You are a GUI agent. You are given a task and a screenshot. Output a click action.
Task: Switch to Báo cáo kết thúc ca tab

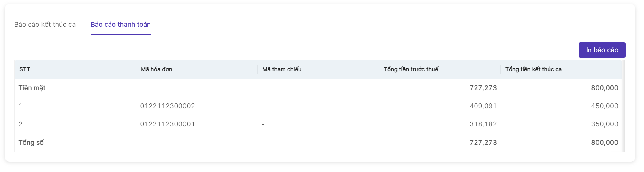point(45,25)
